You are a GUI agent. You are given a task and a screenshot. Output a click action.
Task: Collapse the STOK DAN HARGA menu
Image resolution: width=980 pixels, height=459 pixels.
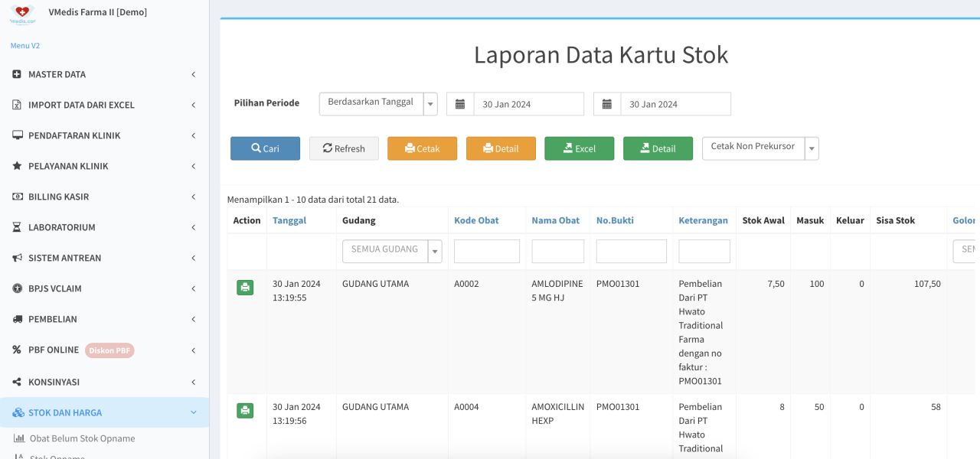coord(104,412)
